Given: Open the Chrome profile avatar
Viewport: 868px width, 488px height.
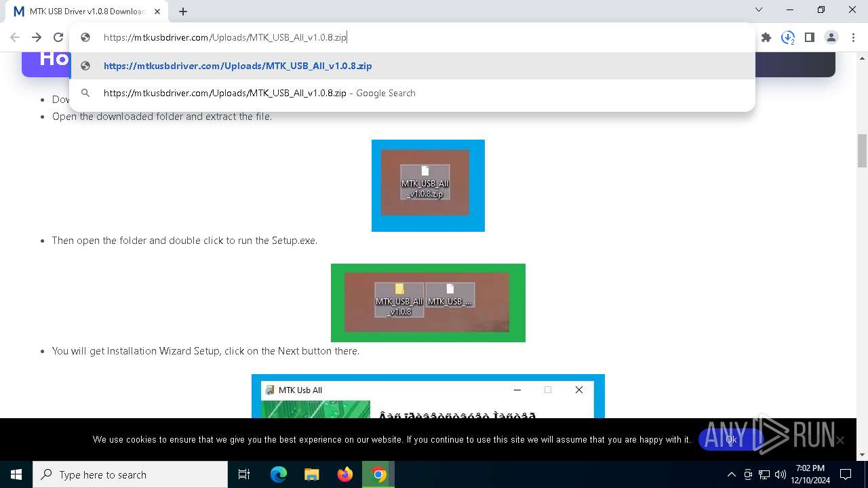Looking at the screenshot, I should (831, 37).
